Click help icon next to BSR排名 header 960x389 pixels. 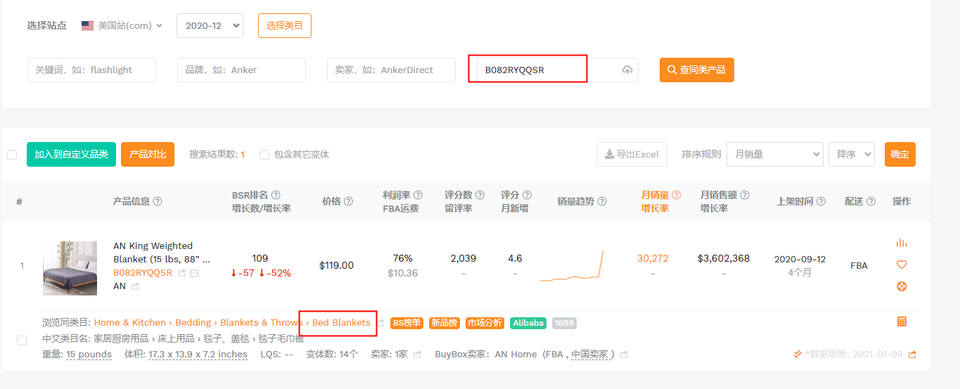pyautogui.click(x=276, y=195)
